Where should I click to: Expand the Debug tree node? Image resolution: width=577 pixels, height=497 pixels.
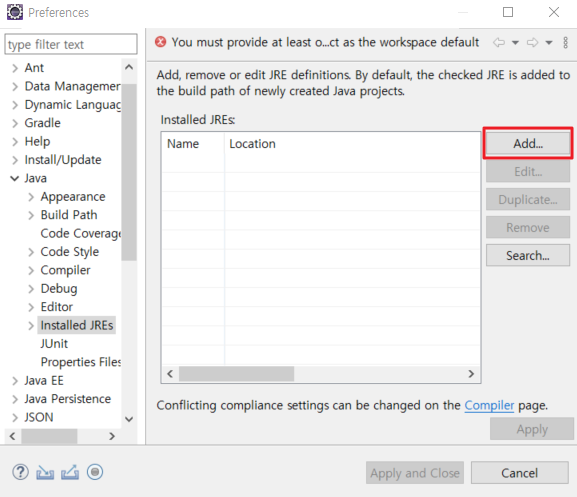31,289
